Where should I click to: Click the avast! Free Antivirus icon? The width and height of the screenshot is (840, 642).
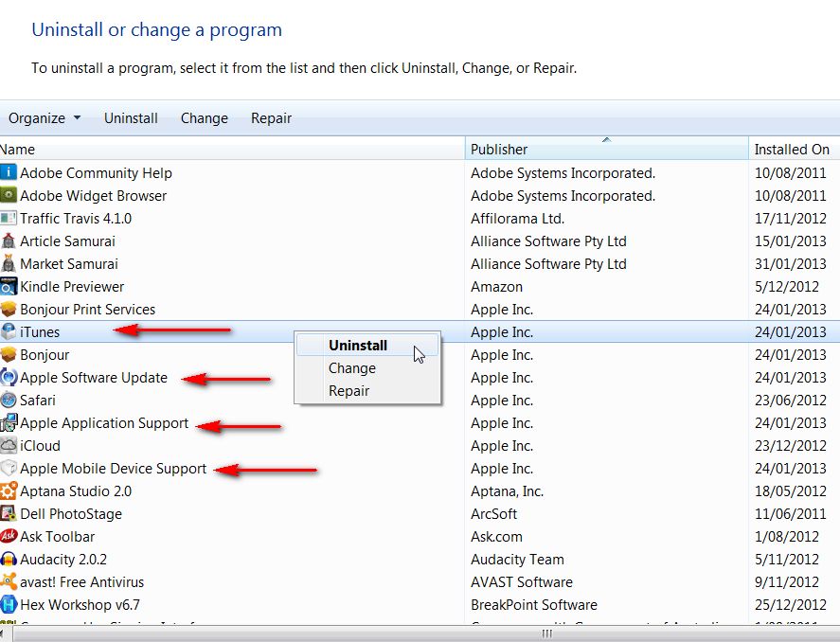[x=8, y=581]
